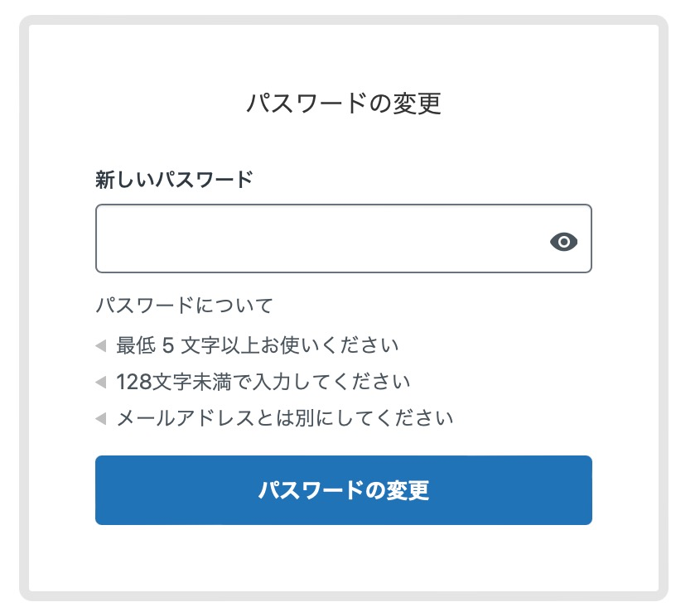The image size is (700, 607).
Task: Expand the email address requirement marker
Action: 101,419
